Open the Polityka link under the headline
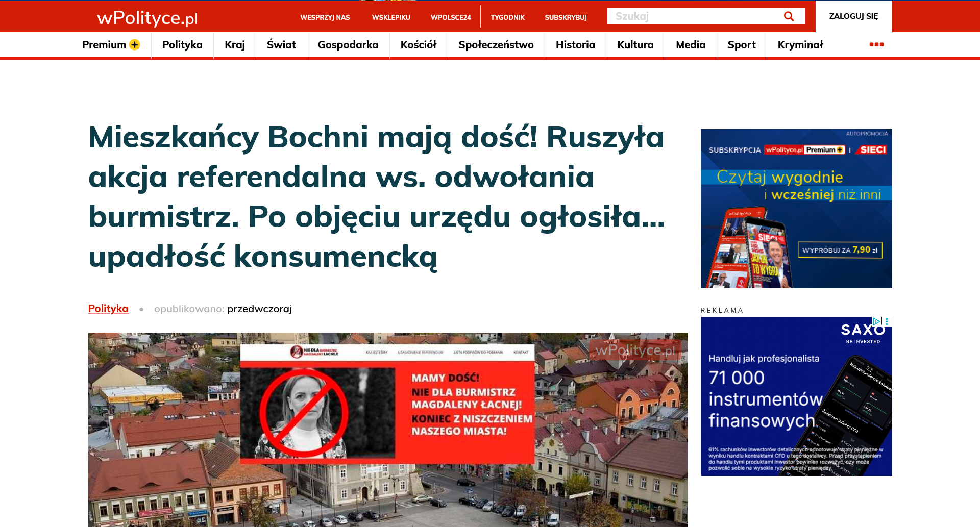Viewport: 980px width, 527px height. 108,309
